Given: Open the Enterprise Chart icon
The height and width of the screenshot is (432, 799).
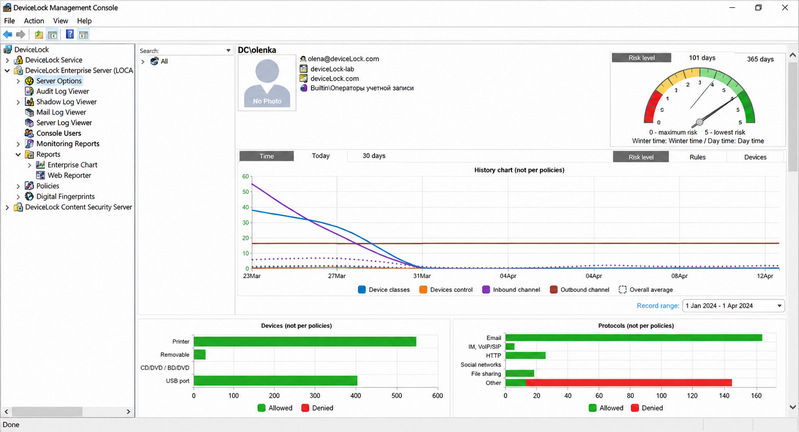Looking at the screenshot, I should click(x=41, y=165).
